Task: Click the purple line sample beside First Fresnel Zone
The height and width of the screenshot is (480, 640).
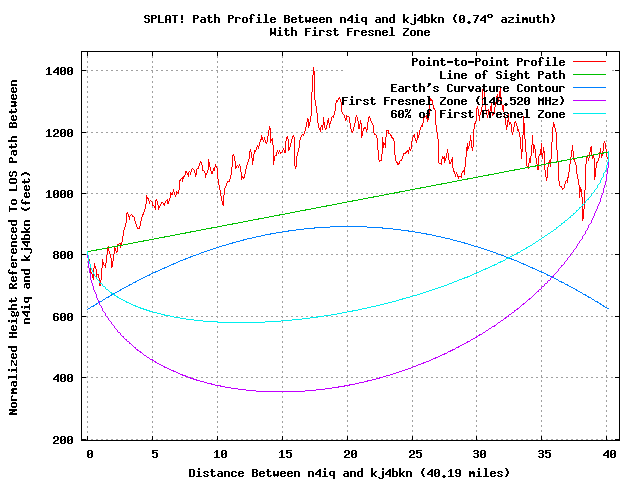Action: 589,101
